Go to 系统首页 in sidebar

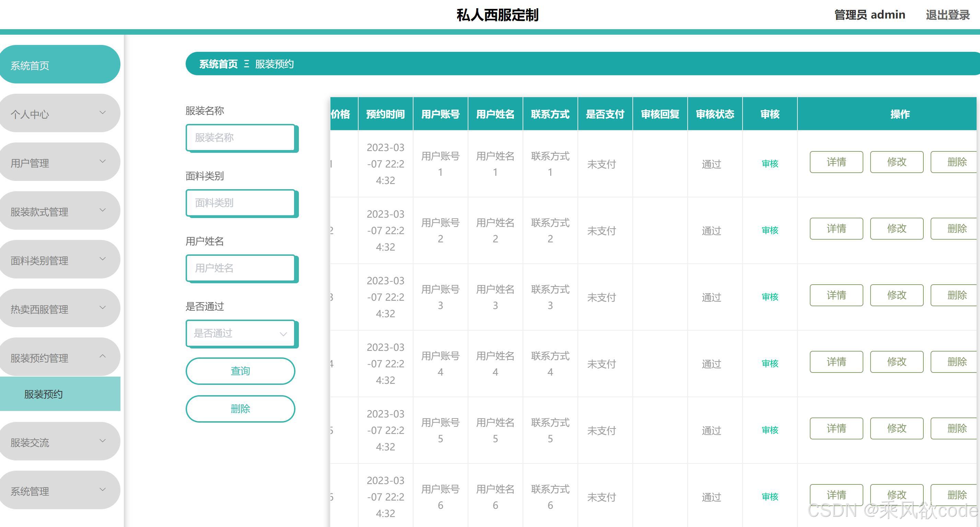pos(60,65)
